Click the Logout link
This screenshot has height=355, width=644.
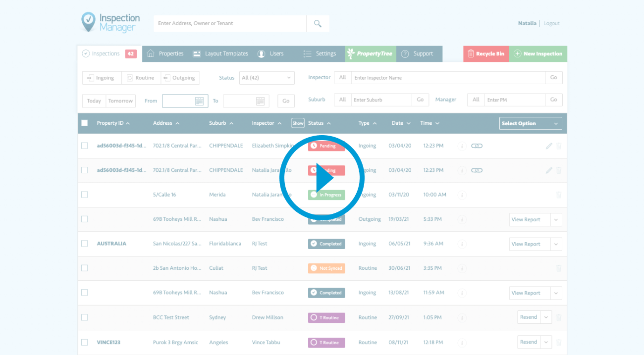[x=551, y=23]
